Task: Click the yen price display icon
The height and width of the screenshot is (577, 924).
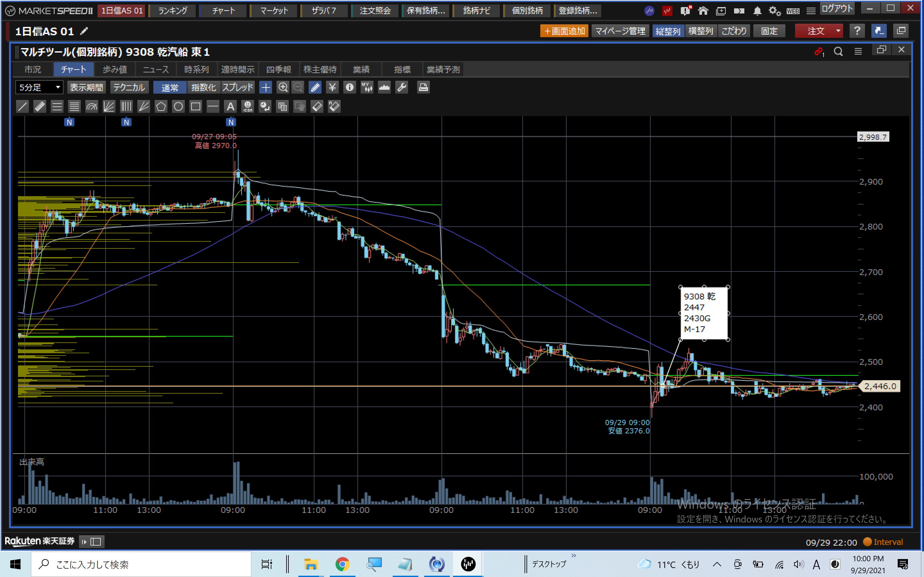Action: point(332,88)
